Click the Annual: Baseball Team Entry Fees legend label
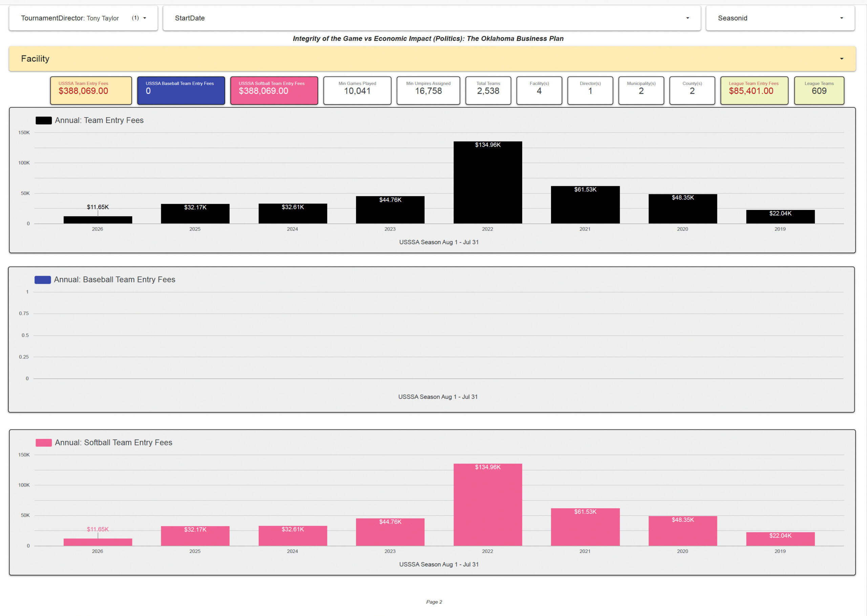Image resolution: width=867 pixels, height=616 pixels. click(x=114, y=280)
